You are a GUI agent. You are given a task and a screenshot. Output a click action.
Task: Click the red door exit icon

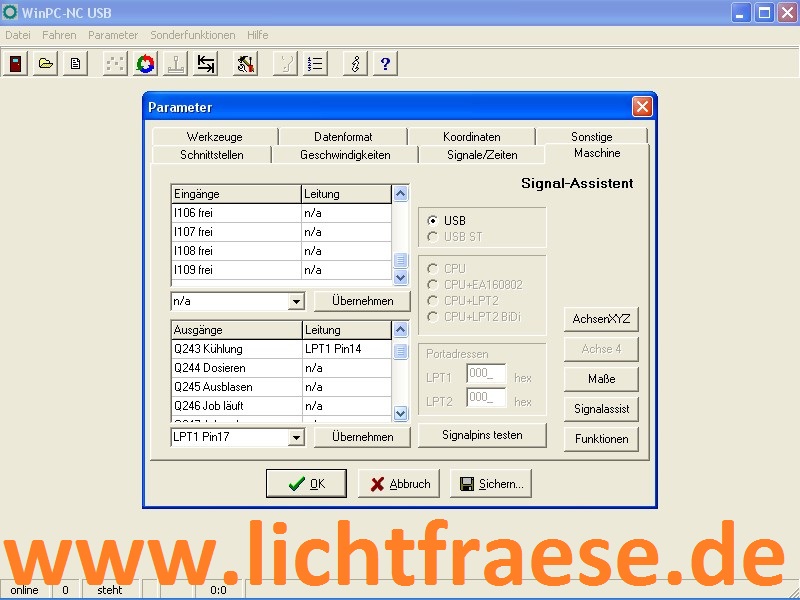[x=16, y=64]
